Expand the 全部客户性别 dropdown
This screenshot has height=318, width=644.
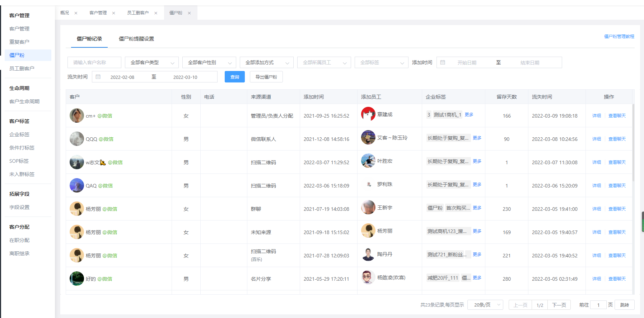click(x=209, y=62)
